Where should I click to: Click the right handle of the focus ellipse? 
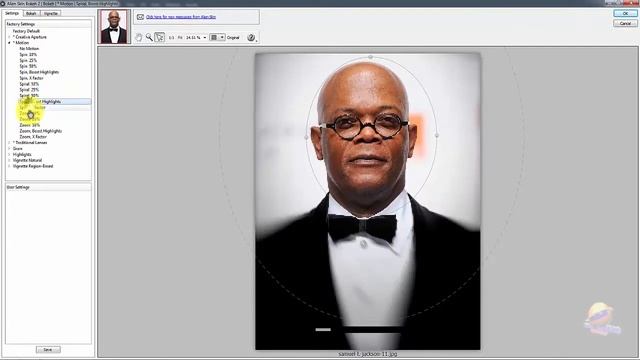tap(437, 135)
